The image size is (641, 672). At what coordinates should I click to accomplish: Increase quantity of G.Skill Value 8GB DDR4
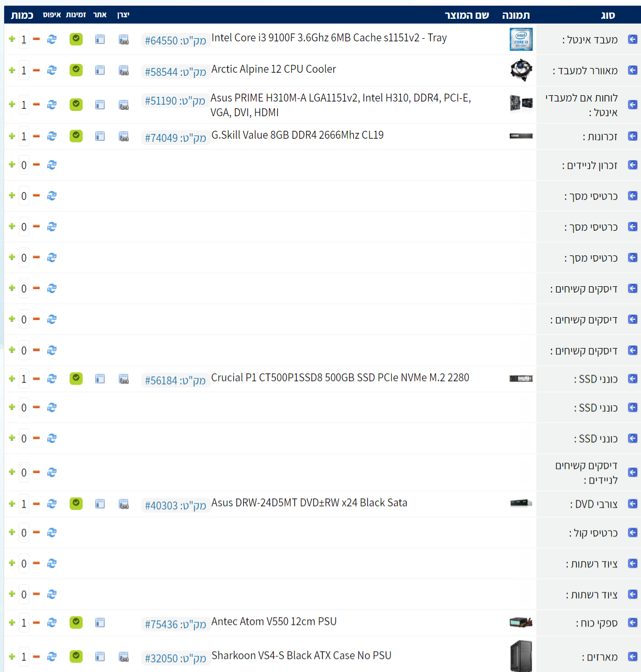[12, 136]
